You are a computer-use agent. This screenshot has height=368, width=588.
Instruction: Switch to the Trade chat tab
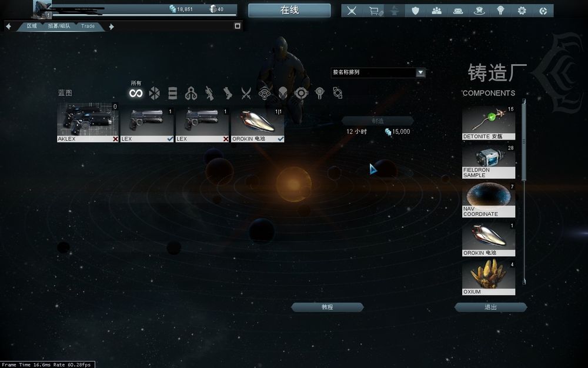(x=88, y=26)
